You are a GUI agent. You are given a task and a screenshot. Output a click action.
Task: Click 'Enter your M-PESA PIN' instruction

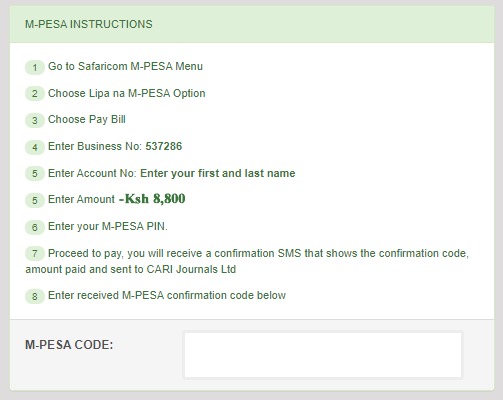pyautogui.click(x=108, y=226)
